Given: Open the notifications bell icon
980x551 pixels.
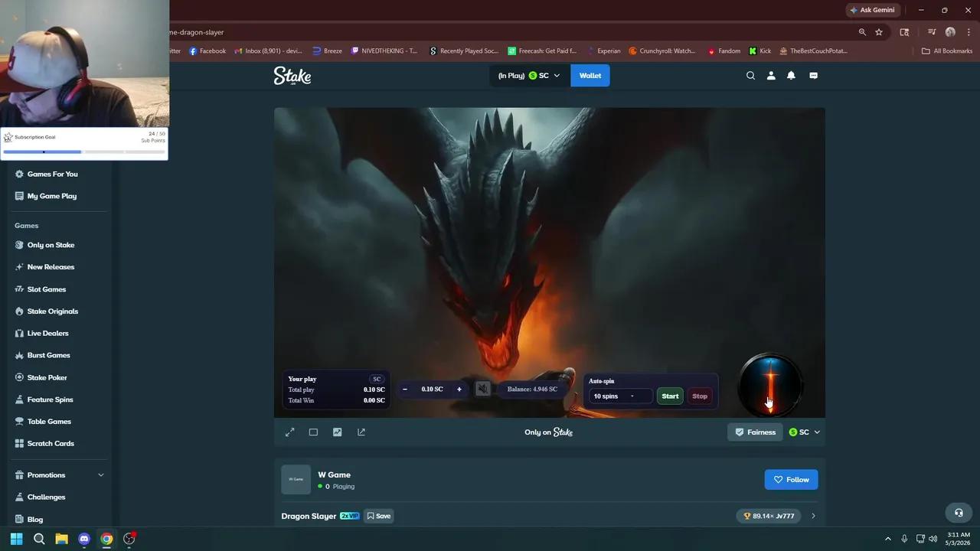Looking at the screenshot, I should click(x=791, y=76).
